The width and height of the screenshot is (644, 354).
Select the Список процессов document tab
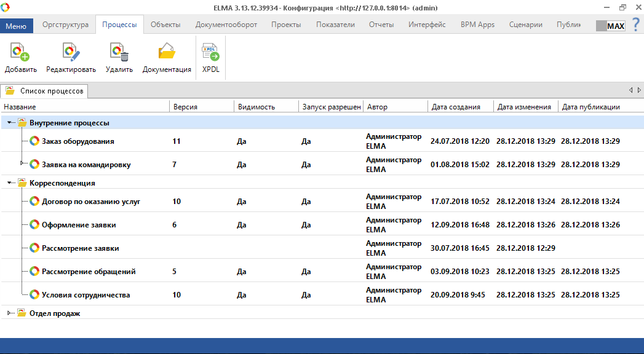(45, 91)
